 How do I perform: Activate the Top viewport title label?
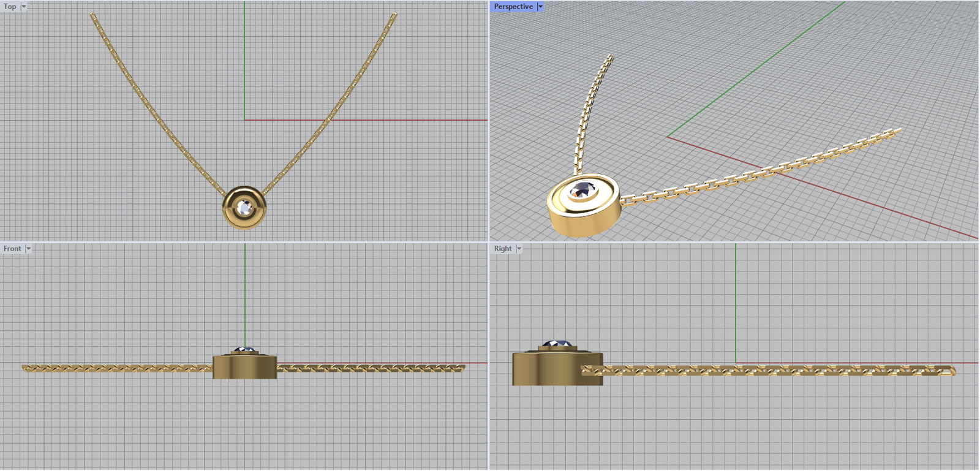[10, 7]
